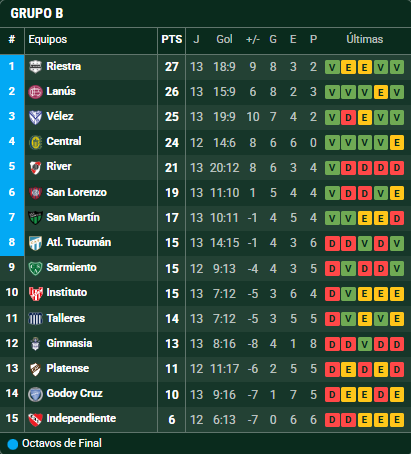Click the Lanús team badge
Screen dimensions: 411x454
(35, 92)
